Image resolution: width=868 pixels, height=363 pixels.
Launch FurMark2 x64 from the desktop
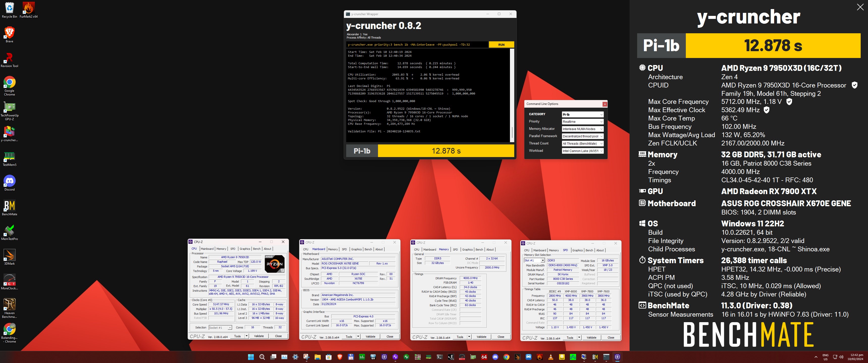[x=29, y=10]
